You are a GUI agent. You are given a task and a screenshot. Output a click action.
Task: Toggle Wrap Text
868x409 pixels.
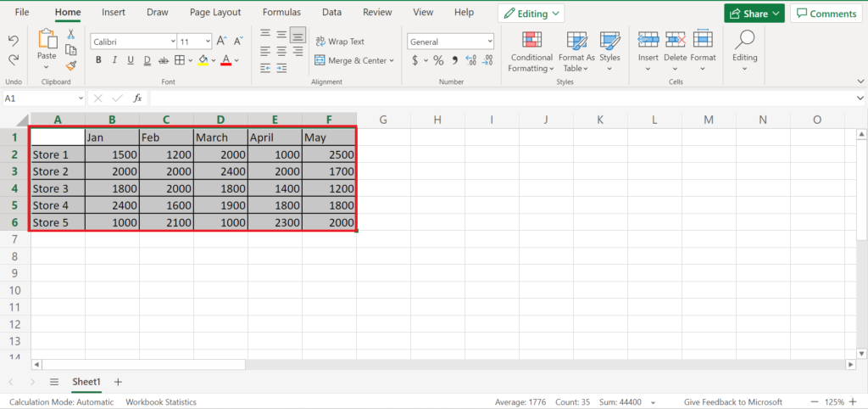click(340, 42)
